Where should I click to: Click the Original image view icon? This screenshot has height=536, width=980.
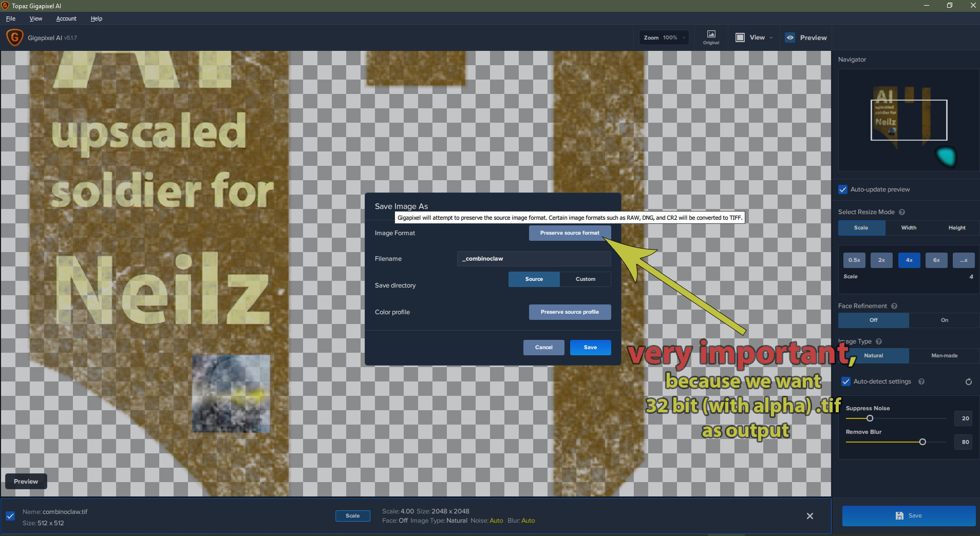pos(711,35)
